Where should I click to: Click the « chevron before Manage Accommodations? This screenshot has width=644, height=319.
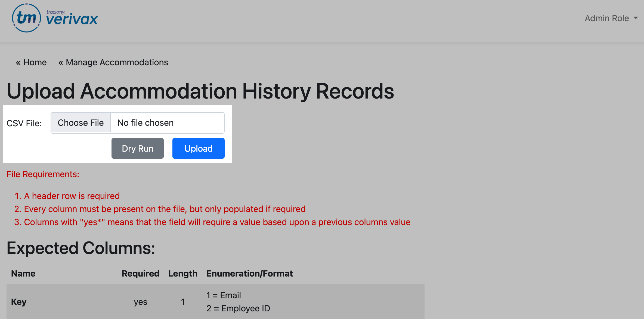click(61, 62)
